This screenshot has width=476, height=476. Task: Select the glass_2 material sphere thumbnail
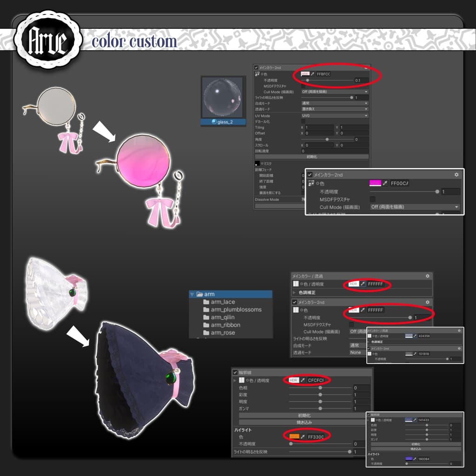[223, 98]
